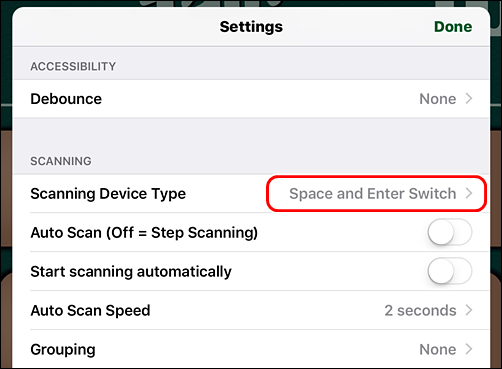The height and width of the screenshot is (369, 502).
Task: Click the chevron beside Debounce None
Action: 469,99
